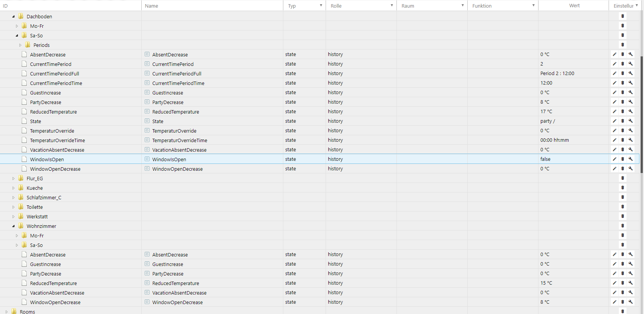Click the value '12:00' in CurrentTimePeriodTime row
This screenshot has height=314, width=644.
point(546,83)
